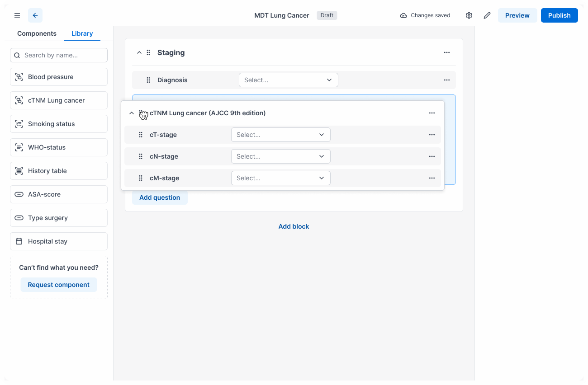The height and width of the screenshot is (385, 588).
Task: Open Staging block more options menu
Action: pos(447,52)
